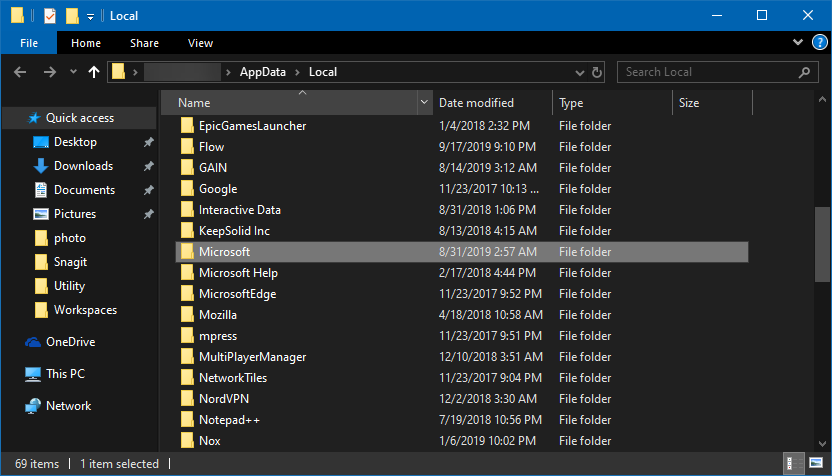Expand the ribbon with chevron arrow
Screen dimensions: 832x476
click(x=798, y=42)
